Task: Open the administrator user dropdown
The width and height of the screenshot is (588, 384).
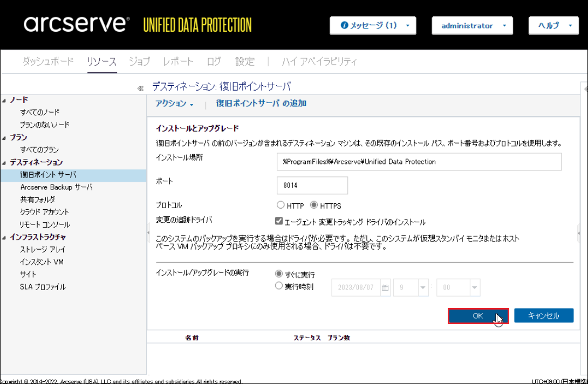Action: (471, 25)
